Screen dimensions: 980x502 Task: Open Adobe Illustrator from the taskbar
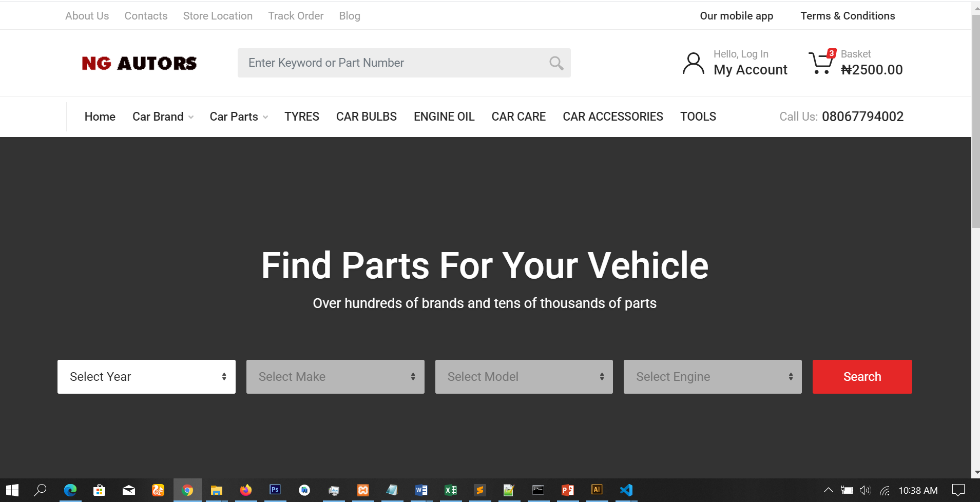[597, 490]
